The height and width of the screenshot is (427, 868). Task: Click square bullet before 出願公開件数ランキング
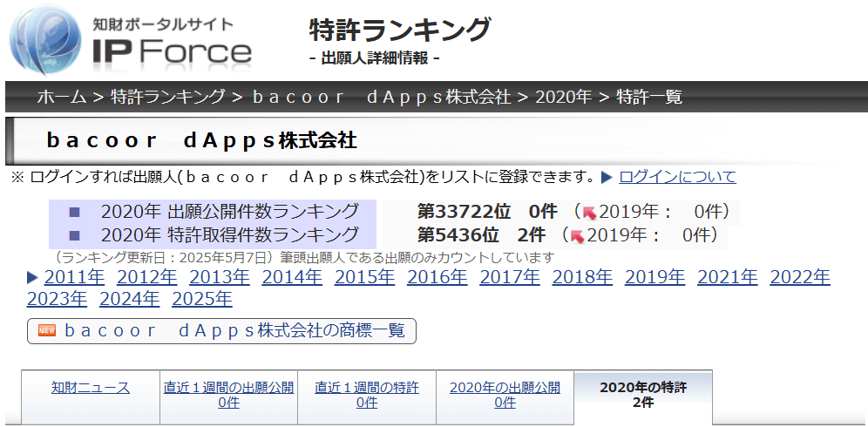click(x=75, y=212)
